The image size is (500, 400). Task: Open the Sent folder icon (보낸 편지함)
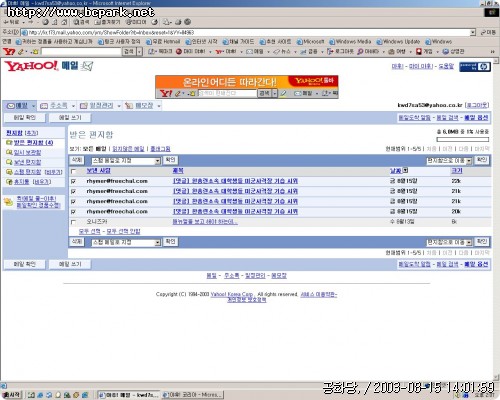point(9,162)
